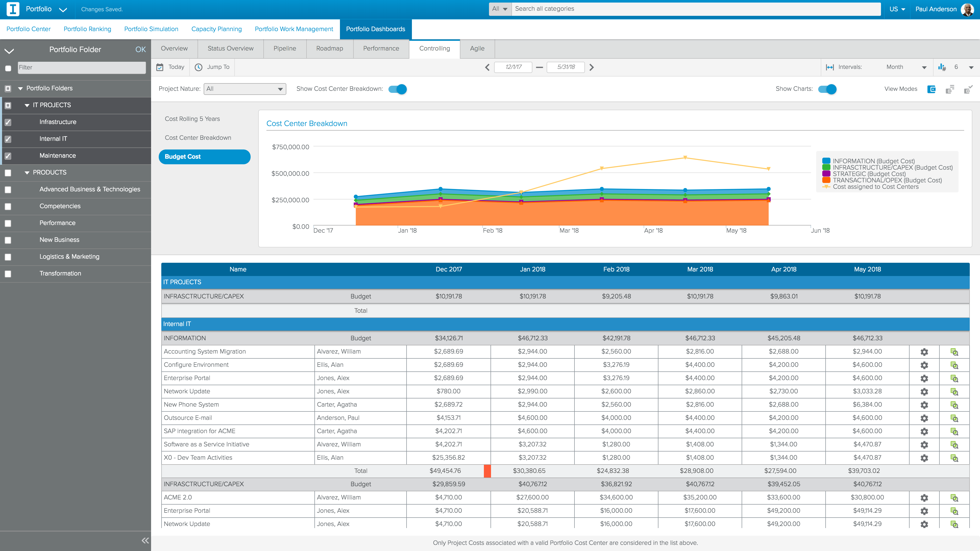This screenshot has width=980, height=551.
Task: Click the Today calendar icon
Action: coord(160,67)
